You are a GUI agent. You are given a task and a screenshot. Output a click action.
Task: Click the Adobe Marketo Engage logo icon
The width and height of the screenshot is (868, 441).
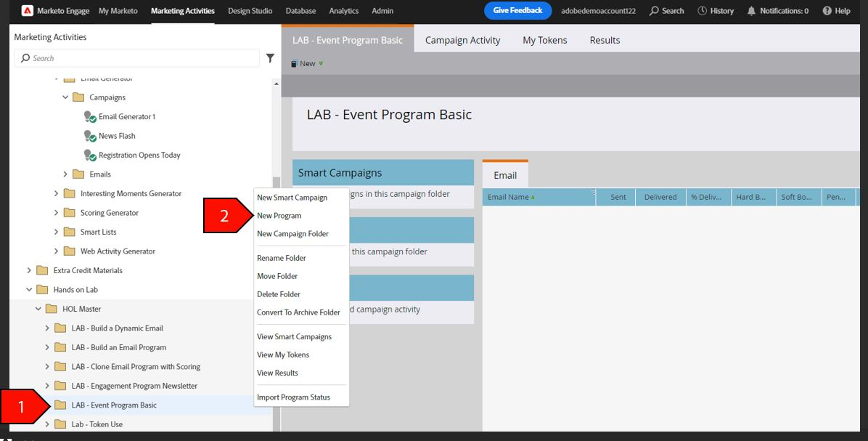click(x=27, y=10)
